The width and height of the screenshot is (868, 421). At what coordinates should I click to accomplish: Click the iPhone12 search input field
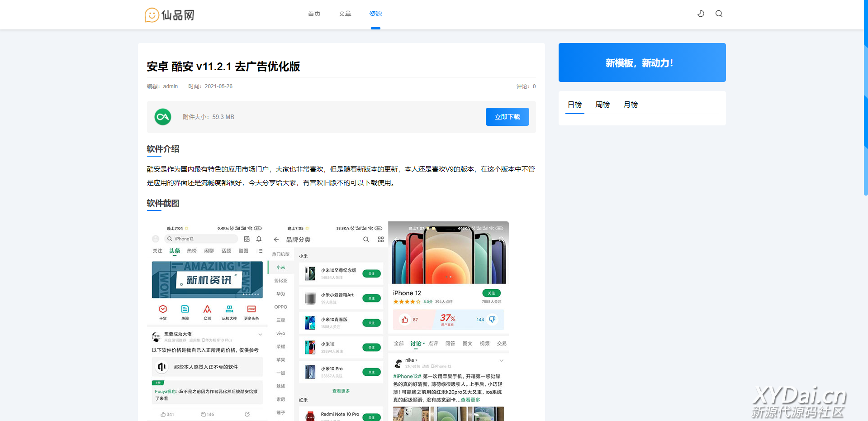(x=201, y=239)
